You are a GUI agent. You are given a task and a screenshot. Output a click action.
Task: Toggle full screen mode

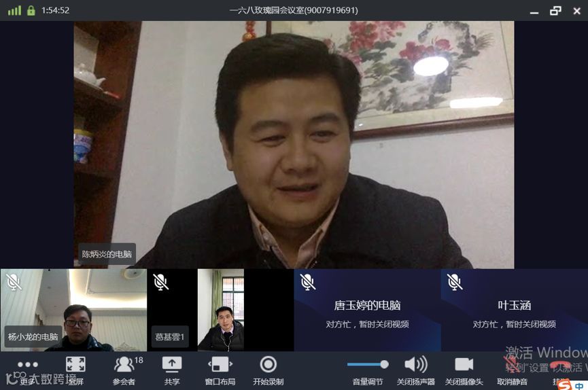coord(75,364)
